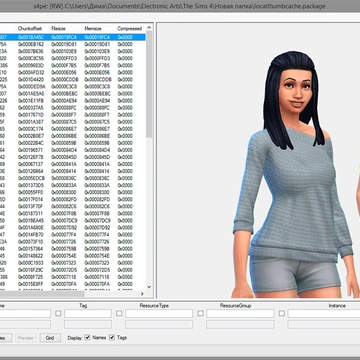
Task: Click the resource list horizontal scrollbar thumb
Action: pos(42,294)
